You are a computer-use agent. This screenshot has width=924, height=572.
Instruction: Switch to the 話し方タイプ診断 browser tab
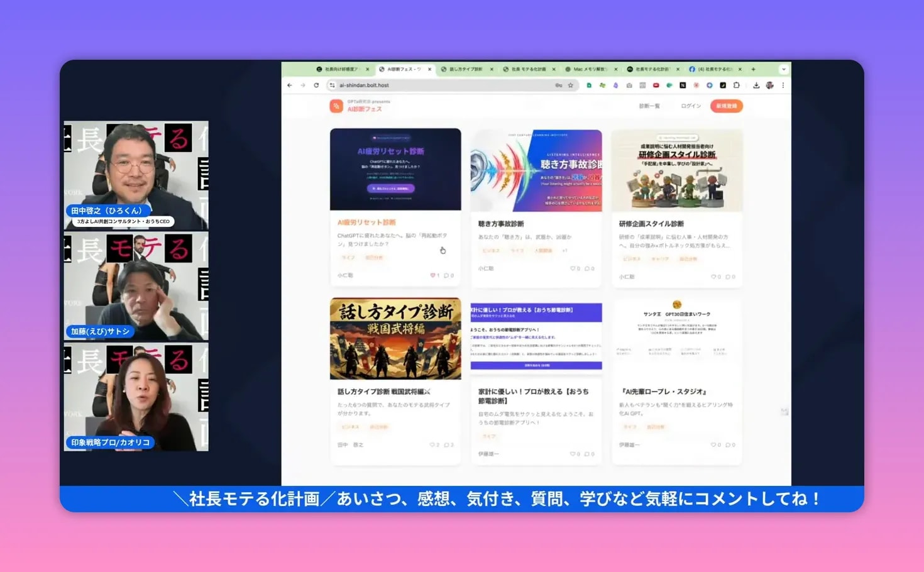pyautogui.click(x=465, y=69)
